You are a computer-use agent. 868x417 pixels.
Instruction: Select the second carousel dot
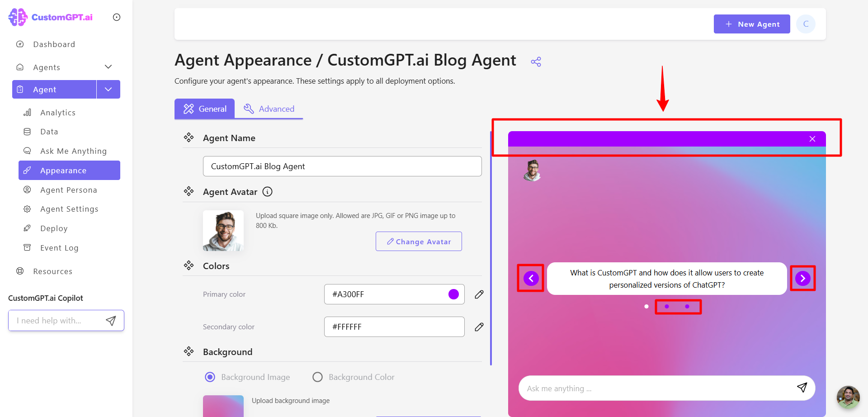tap(667, 307)
